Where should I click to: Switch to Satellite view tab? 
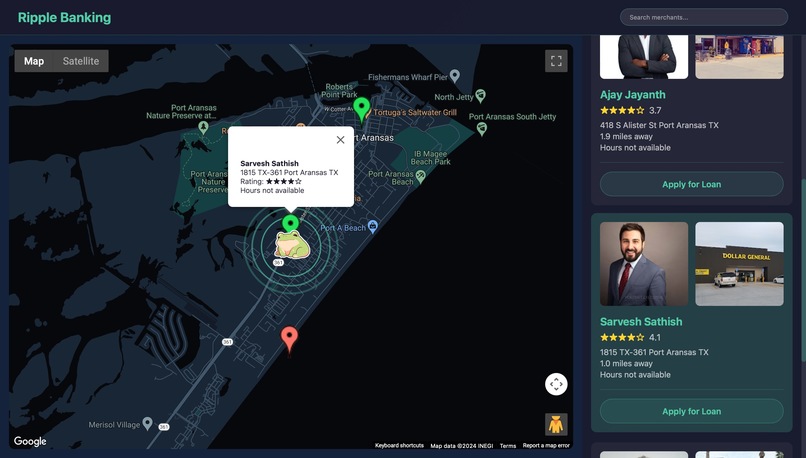tap(81, 61)
